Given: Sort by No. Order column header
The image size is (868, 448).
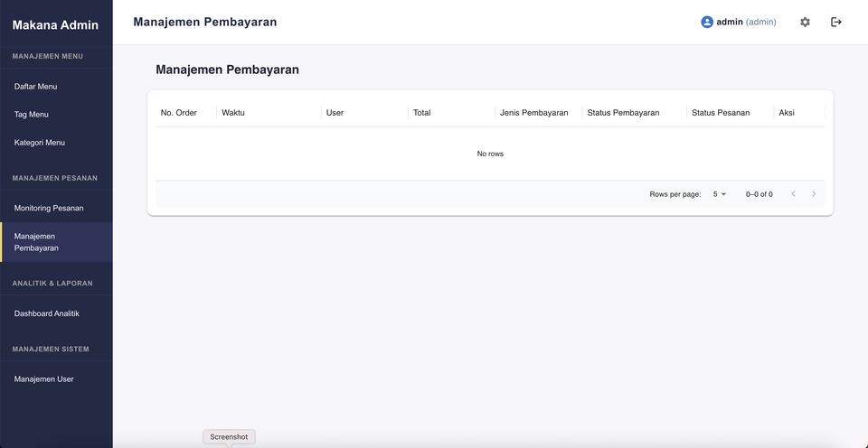Looking at the screenshot, I should (x=179, y=113).
